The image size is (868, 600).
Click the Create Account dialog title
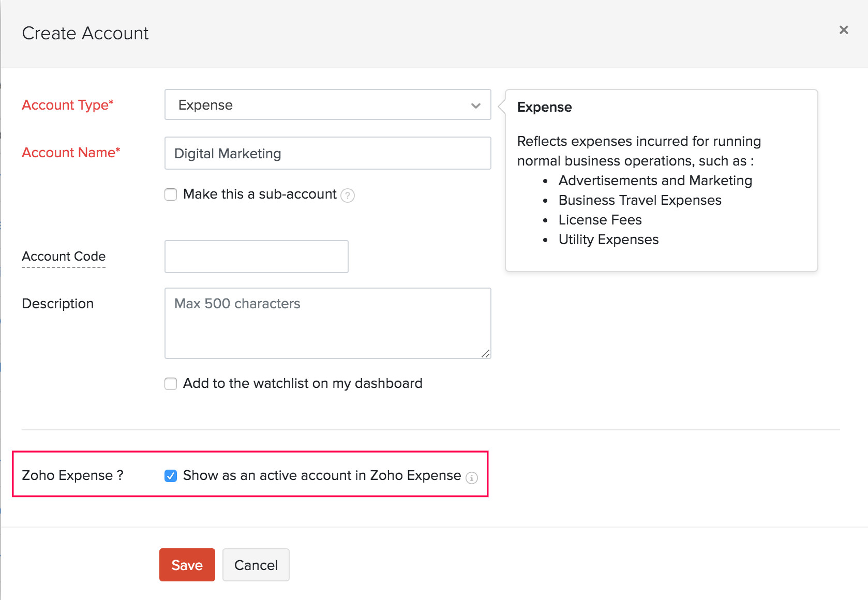(x=85, y=33)
